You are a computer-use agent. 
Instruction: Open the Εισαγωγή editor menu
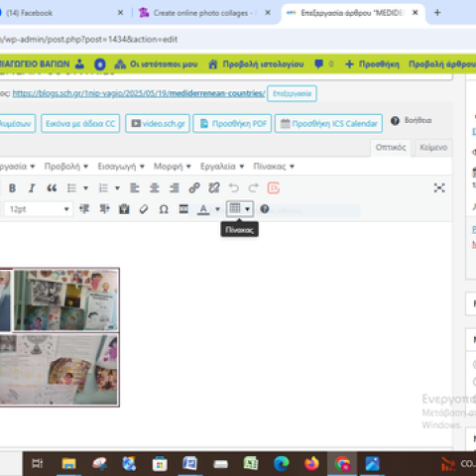coord(121,167)
